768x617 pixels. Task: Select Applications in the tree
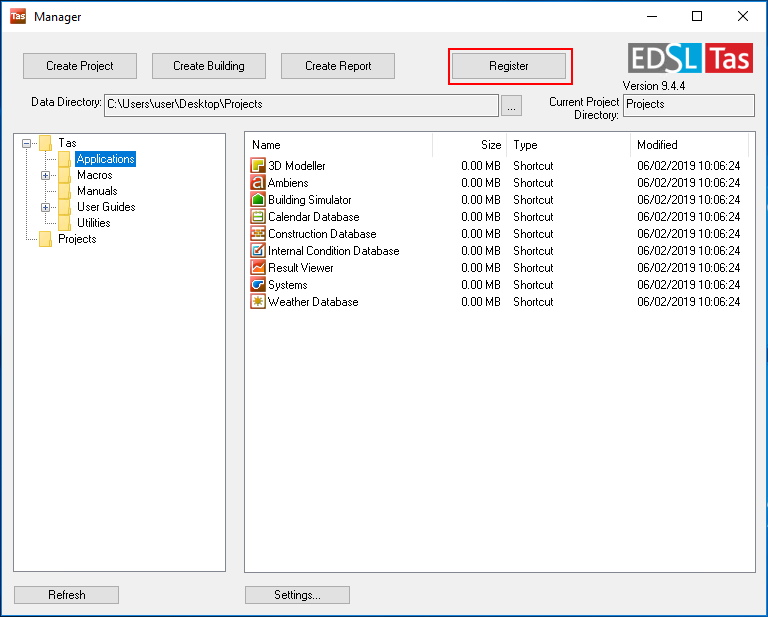pyautogui.click(x=105, y=159)
